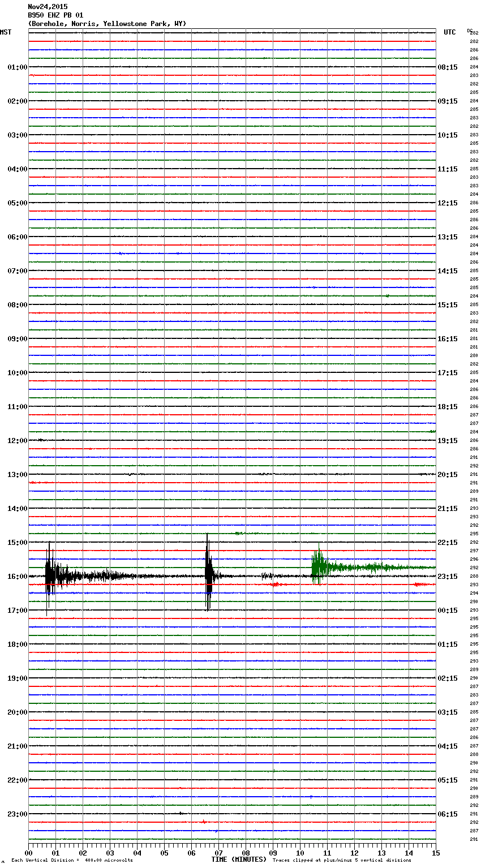
Task: Select the 13:00 MST time label
Action: pyautogui.click(x=18, y=475)
